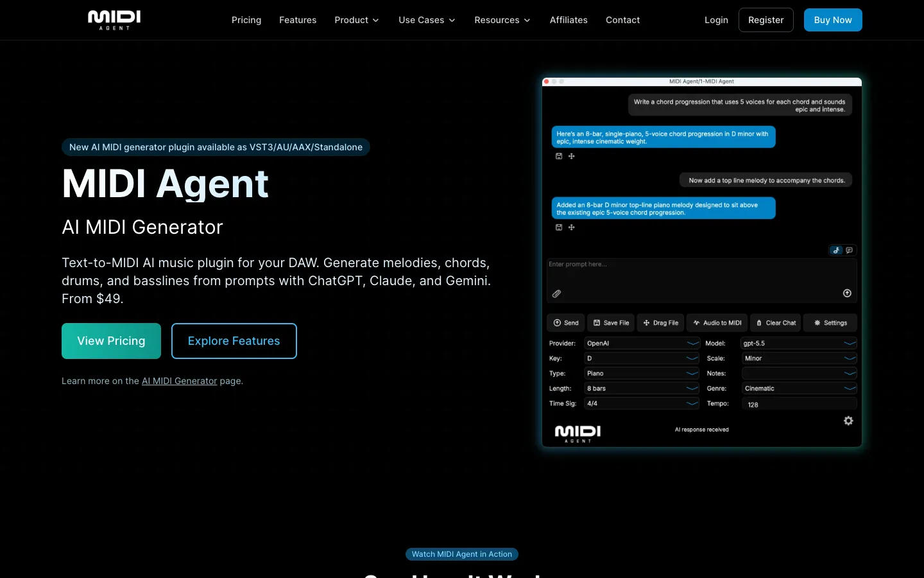This screenshot has height=578, width=924.
Task: Open the Model dropdown showing gpt-5.5
Action: (x=799, y=344)
